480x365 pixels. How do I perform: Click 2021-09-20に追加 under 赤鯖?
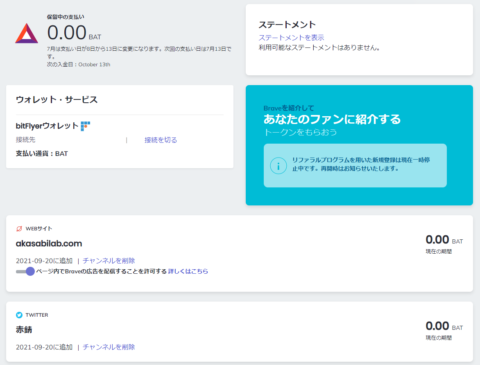tap(44, 347)
